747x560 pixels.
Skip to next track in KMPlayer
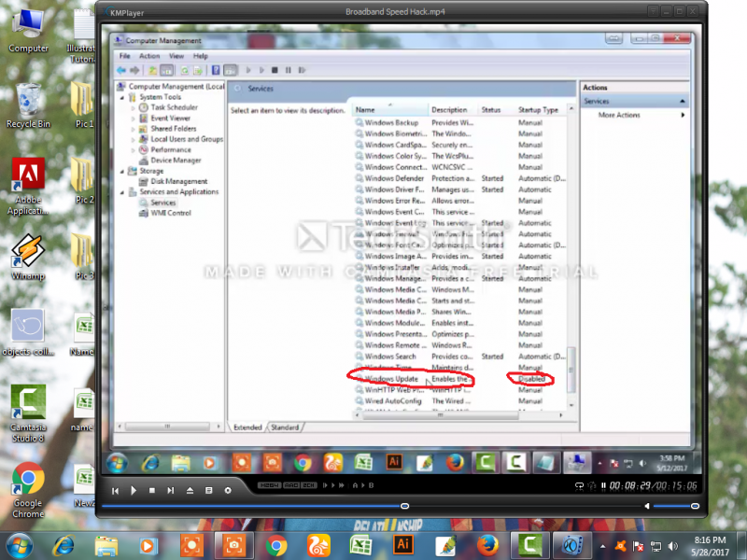(x=171, y=490)
